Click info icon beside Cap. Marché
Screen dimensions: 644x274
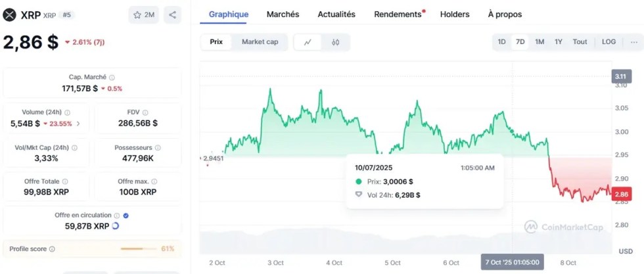coord(112,78)
